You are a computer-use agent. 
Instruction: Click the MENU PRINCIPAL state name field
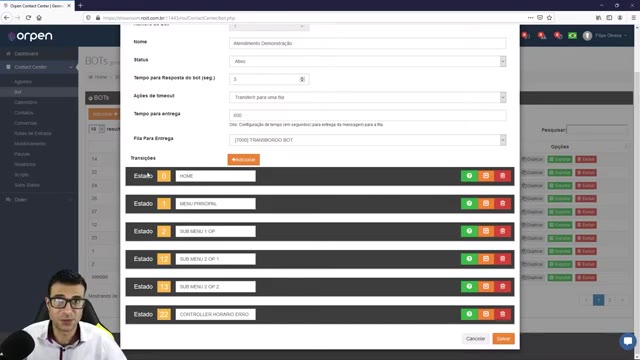[216, 204]
